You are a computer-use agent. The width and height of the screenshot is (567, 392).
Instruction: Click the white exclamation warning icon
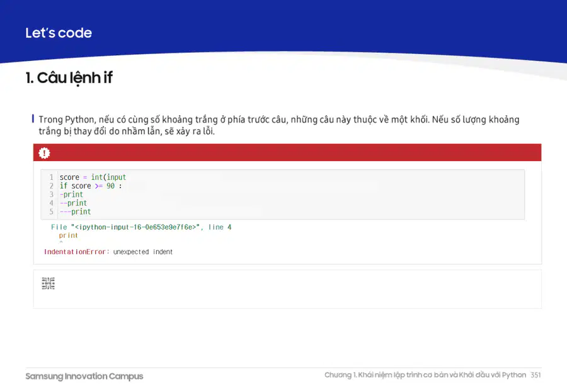pos(44,153)
